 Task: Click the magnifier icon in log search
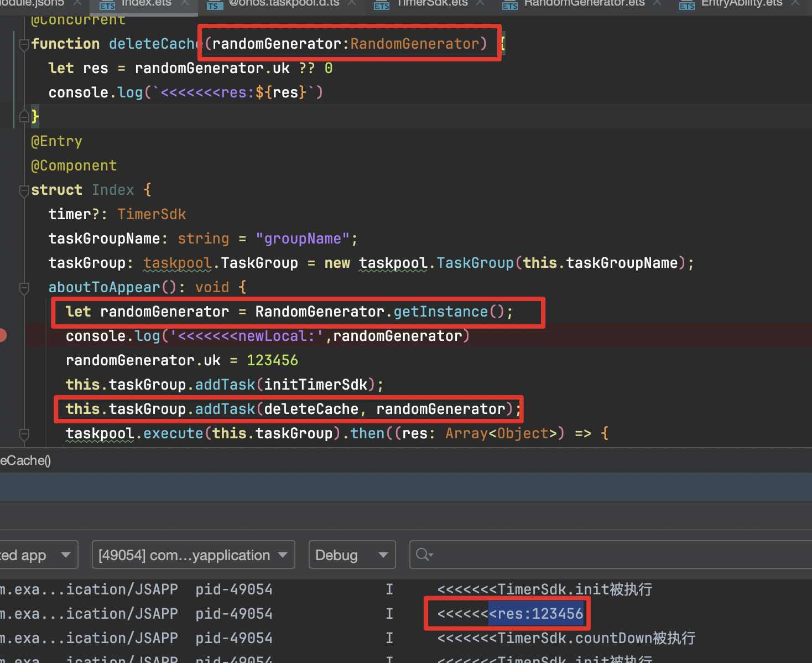pos(424,555)
